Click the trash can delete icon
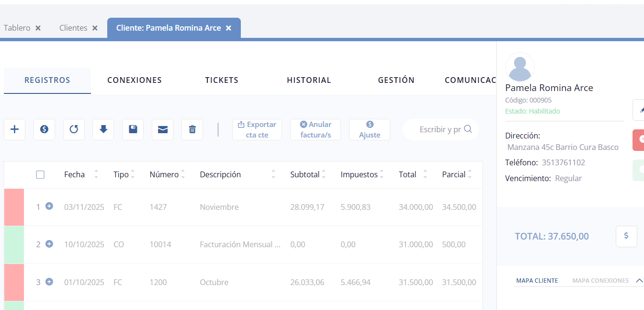The image size is (644, 310). tap(192, 129)
